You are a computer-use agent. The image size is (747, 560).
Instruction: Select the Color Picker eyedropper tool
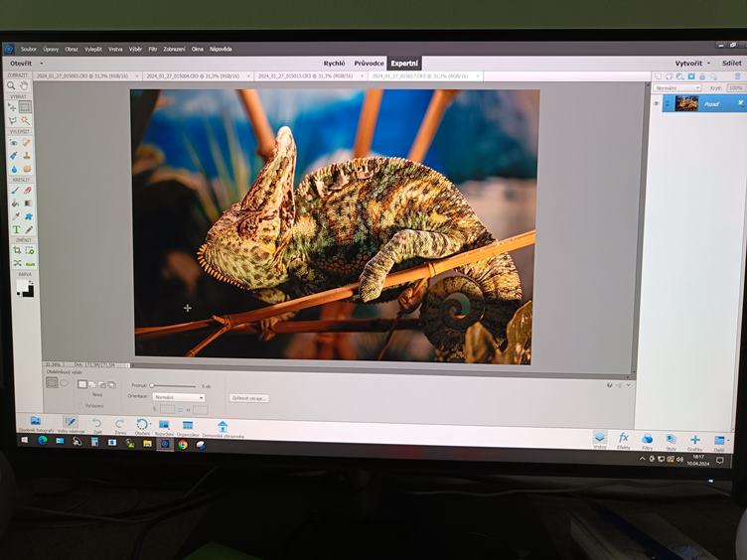tap(15, 216)
